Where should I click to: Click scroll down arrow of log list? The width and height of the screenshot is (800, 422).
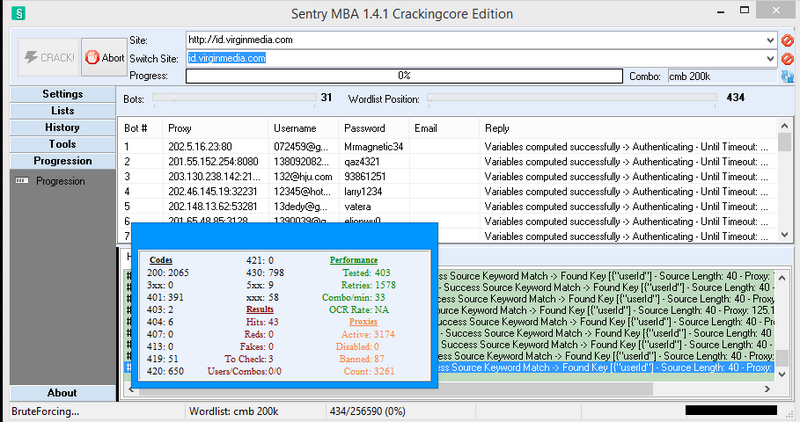point(782,374)
